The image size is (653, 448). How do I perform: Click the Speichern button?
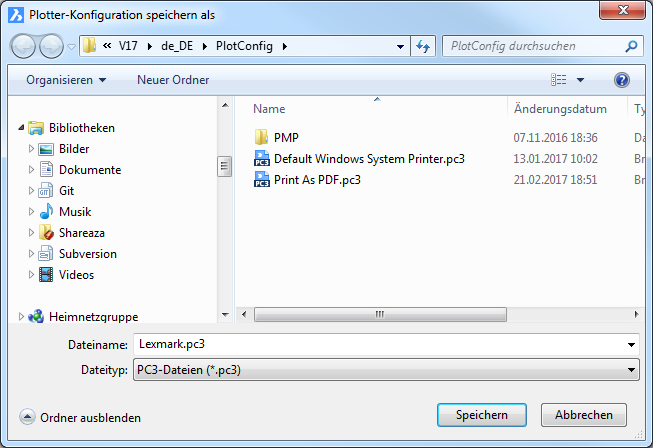click(481, 415)
